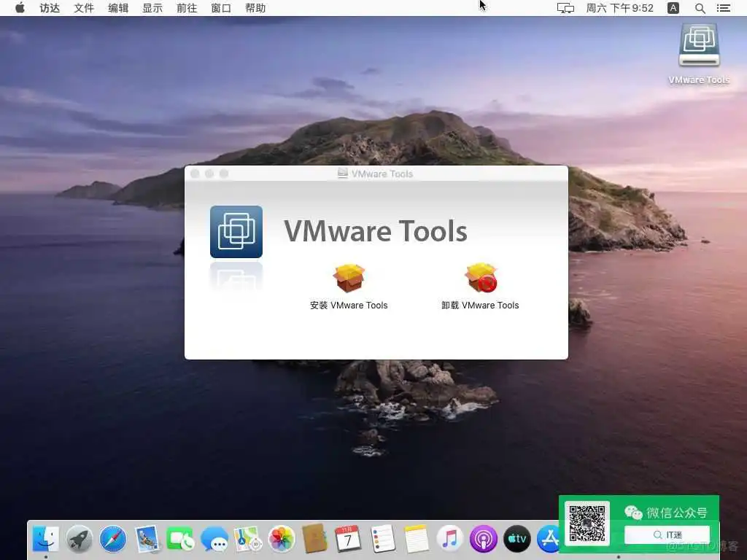The image size is (747, 560).
Task: Click the clock showing 周六 下午9:52
Action: click(619, 8)
